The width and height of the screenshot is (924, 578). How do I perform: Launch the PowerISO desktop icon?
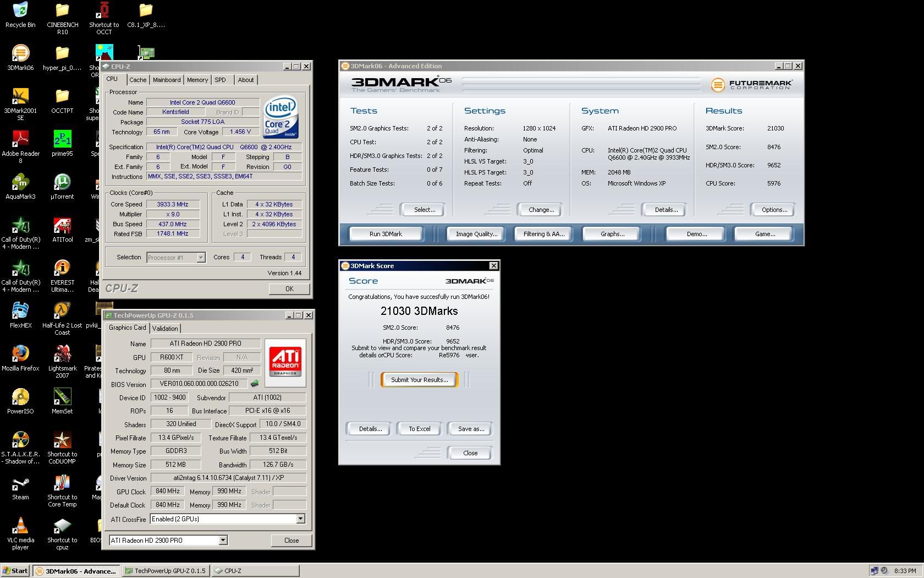click(x=20, y=401)
